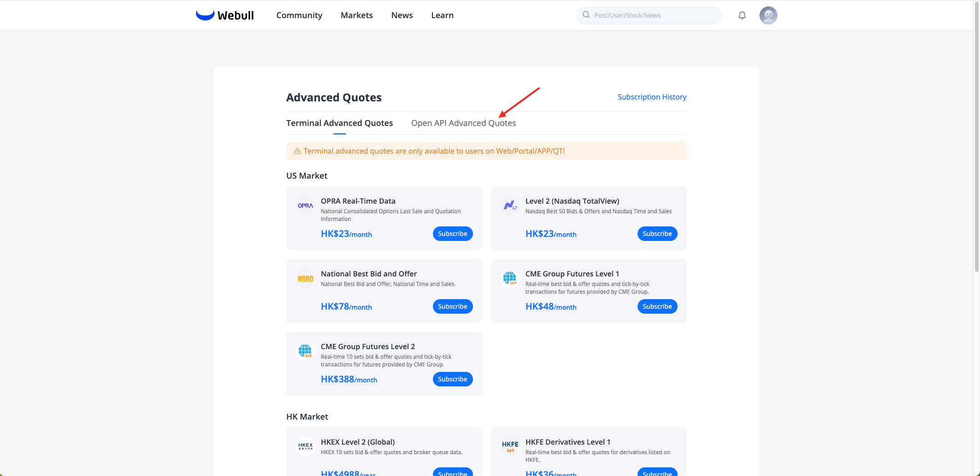Open the notifications bell
The height and width of the screenshot is (476, 980).
pos(742,15)
